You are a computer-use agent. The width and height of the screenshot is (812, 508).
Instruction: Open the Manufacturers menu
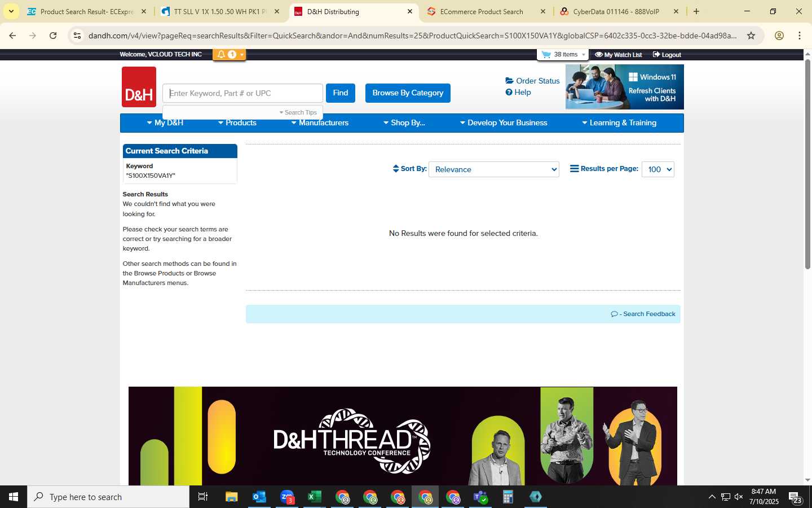pos(320,122)
